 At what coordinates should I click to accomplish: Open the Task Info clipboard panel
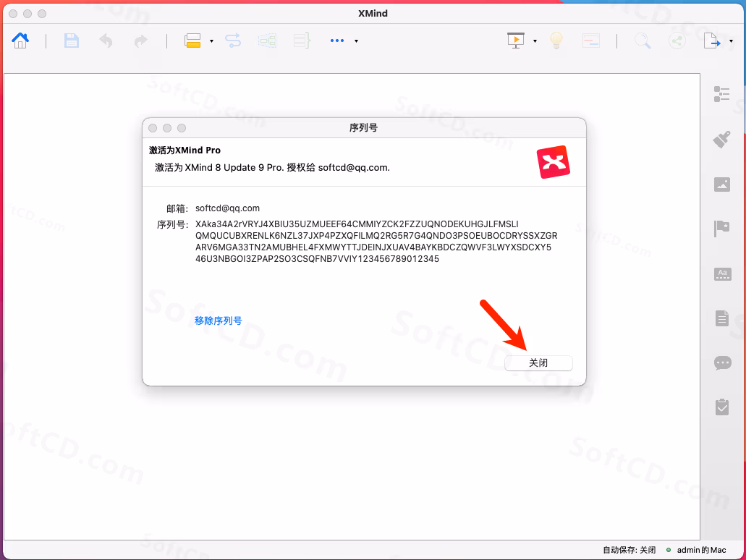coord(721,407)
